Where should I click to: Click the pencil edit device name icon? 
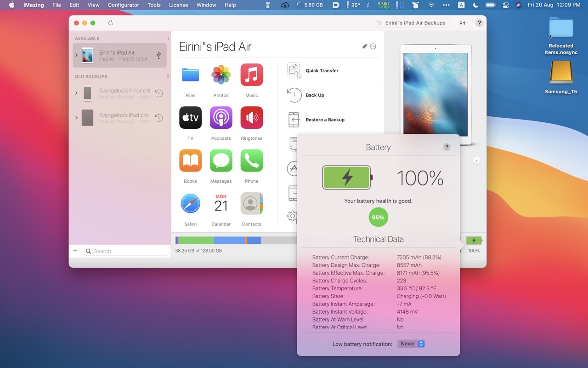pyautogui.click(x=364, y=46)
